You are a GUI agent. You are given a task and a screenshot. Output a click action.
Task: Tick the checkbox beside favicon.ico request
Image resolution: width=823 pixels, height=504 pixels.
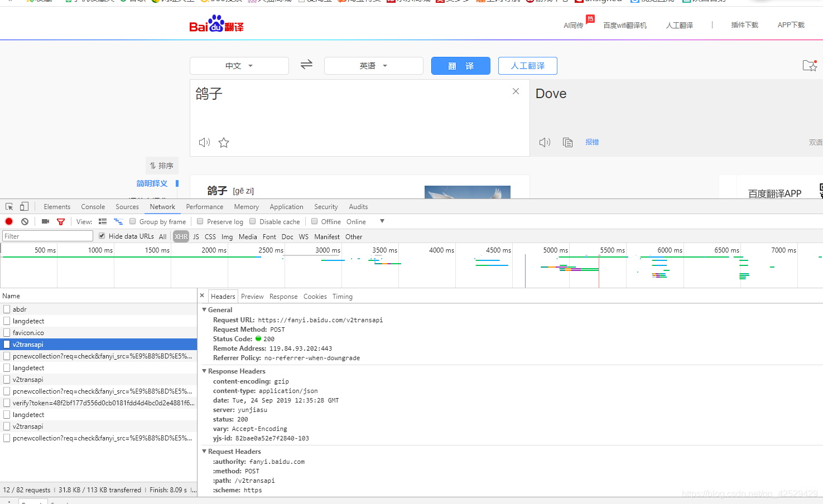pyautogui.click(x=7, y=332)
